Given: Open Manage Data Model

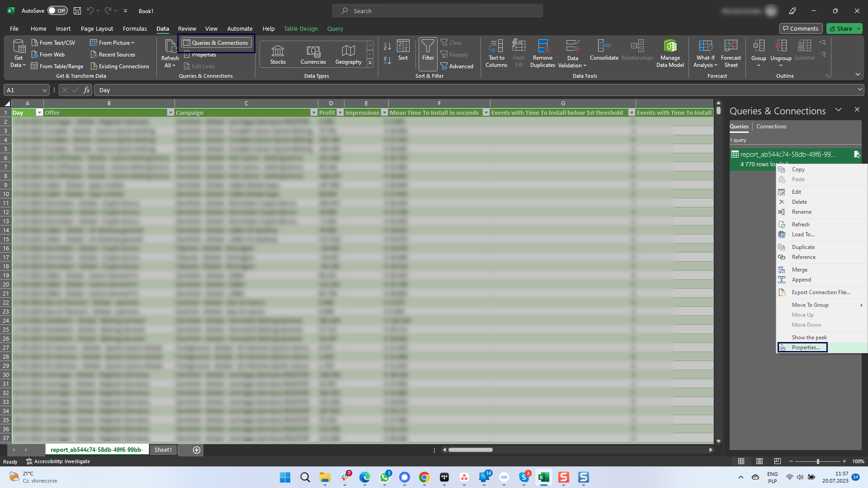Looking at the screenshot, I should tap(670, 53).
